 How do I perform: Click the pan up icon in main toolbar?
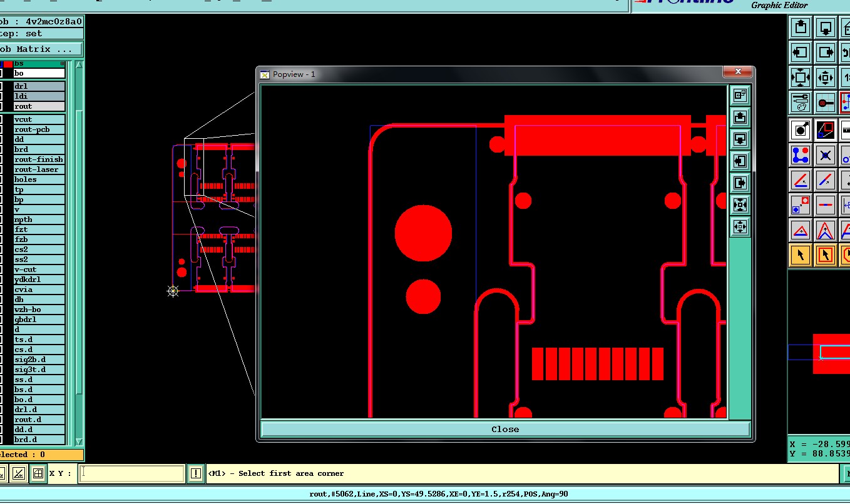(801, 28)
